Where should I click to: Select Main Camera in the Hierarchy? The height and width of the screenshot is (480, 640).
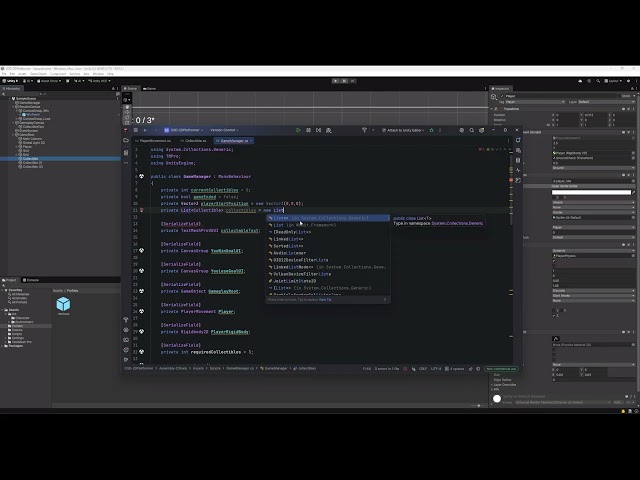pos(32,139)
